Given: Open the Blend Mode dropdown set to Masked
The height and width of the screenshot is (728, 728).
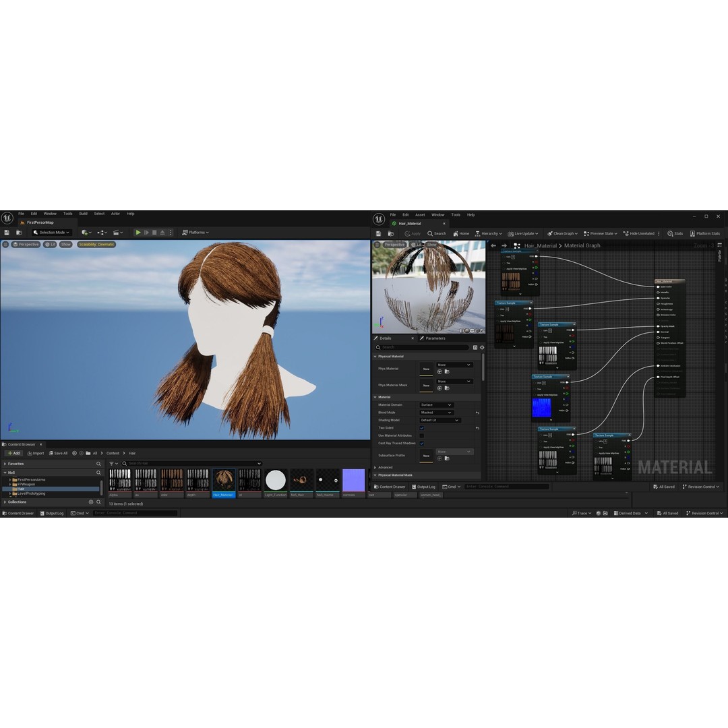Looking at the screenshot, I should point(436,412).
